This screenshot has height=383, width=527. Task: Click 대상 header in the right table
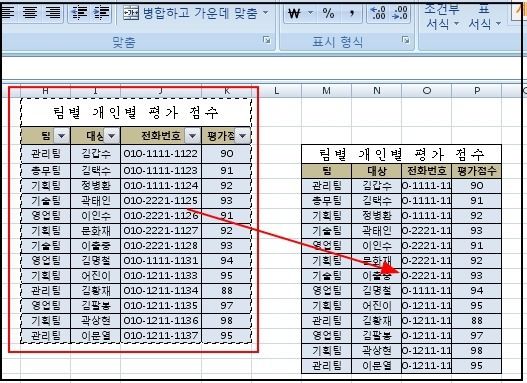(x=376, y=171)
